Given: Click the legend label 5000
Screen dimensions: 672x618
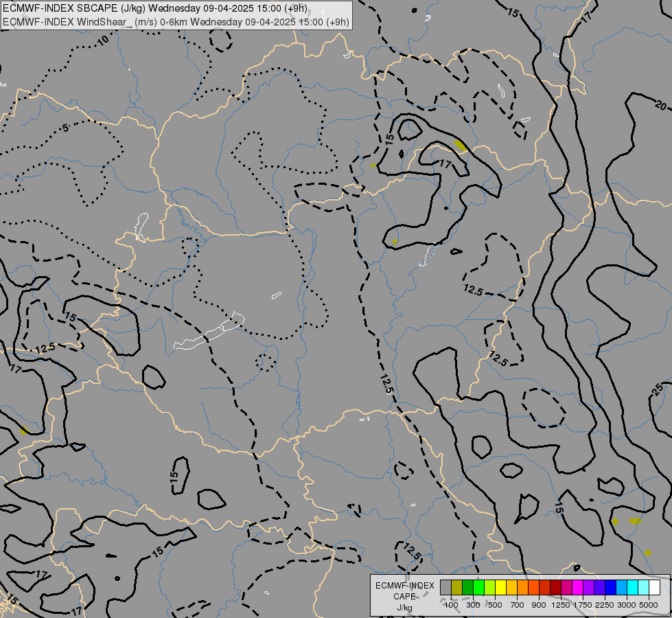Looking at the screenshot, I should point(649,605).
